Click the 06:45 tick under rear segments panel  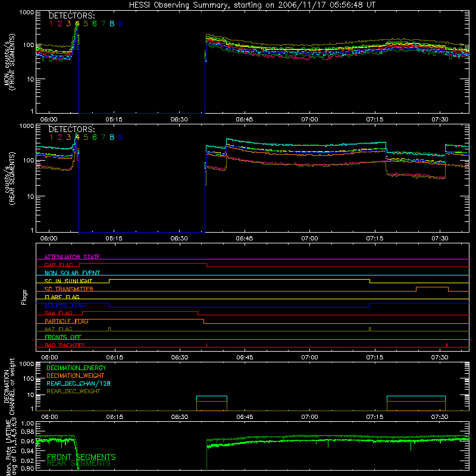(x=245, y=239)
